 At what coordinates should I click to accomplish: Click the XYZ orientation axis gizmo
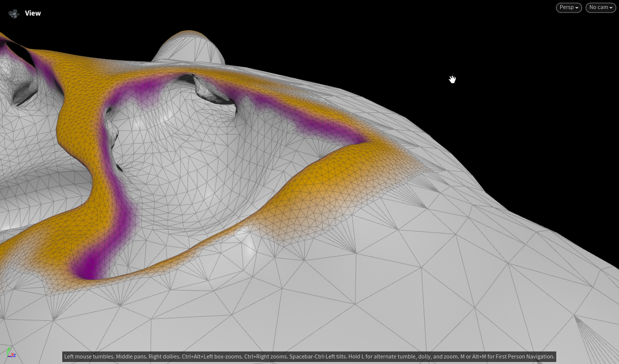tap(11, 352)
